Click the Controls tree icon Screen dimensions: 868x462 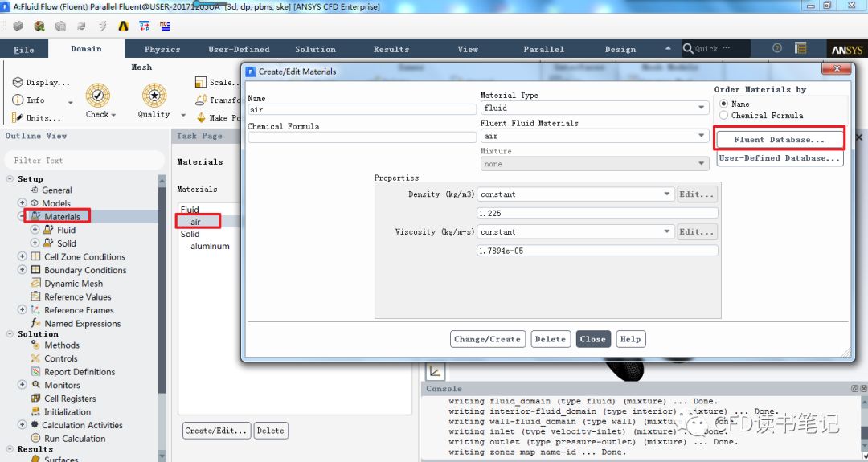[35, 358]
